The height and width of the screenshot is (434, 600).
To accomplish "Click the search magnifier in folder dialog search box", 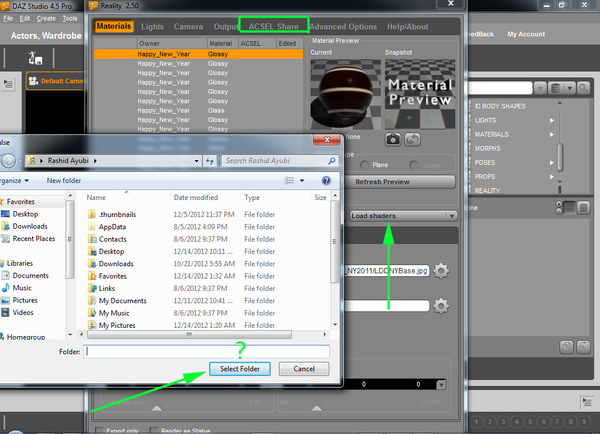I will [x=331, y=161].
